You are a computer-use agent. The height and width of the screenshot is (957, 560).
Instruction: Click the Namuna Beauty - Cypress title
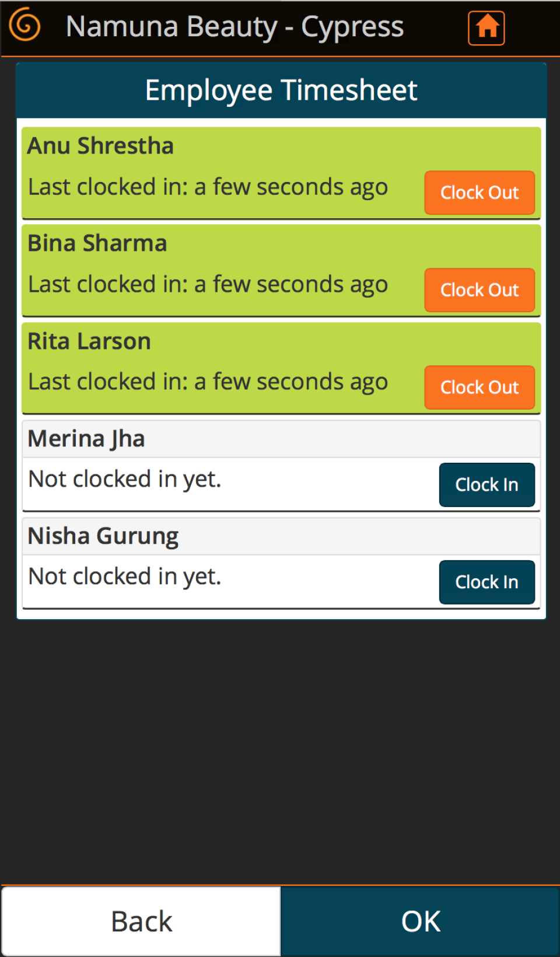click(235, 27)
